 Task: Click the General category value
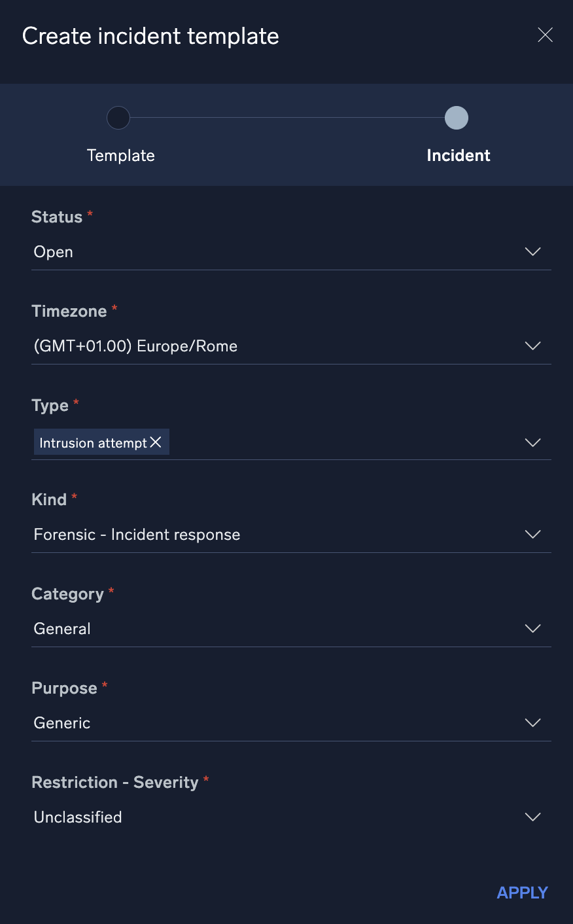click(x=62, y=629)
